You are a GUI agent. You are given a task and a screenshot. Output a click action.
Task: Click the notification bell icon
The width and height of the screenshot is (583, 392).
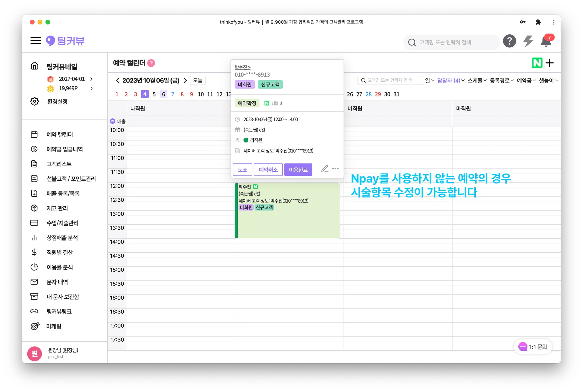(x=546, y=42)
